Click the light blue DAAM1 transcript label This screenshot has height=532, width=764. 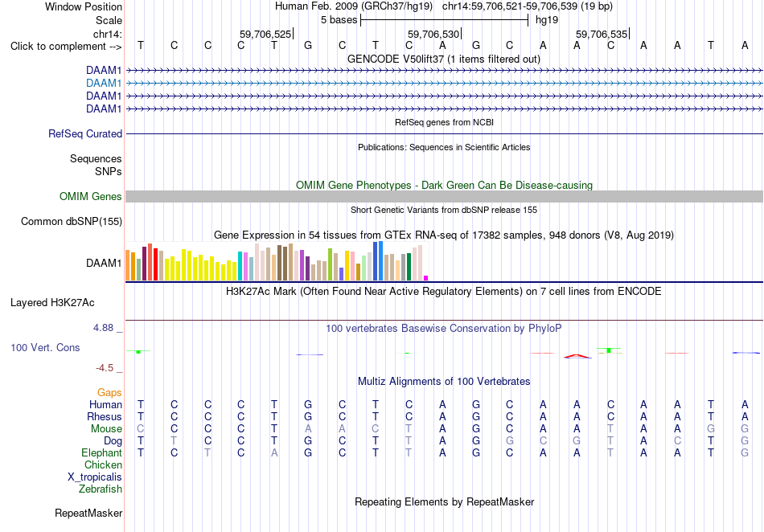click(x=104, y=84)
